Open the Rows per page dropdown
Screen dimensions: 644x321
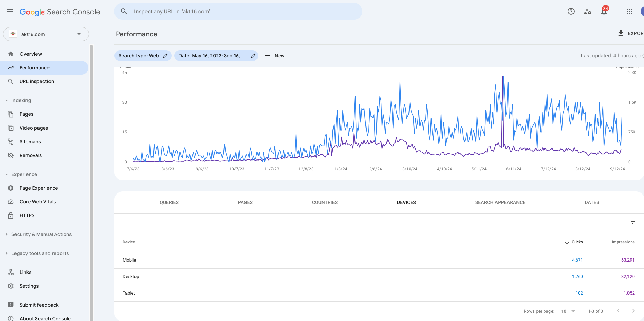(568, 311)
